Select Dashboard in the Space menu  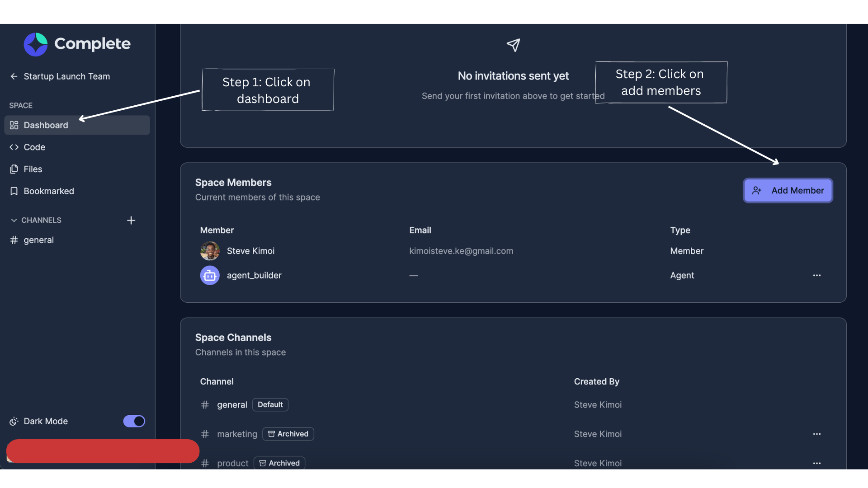pos(46,125)
